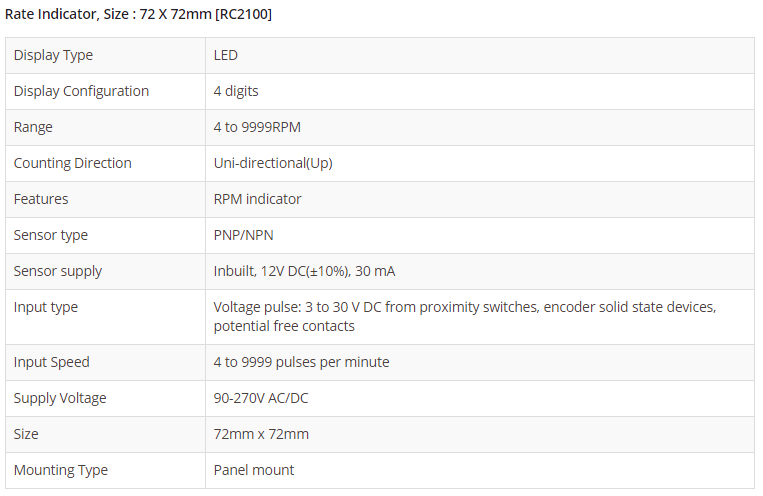The width and height of the screenshot is (763, 496).
Task: Click the 90-270V AC/DC value
Action: (x=261, y=398)
